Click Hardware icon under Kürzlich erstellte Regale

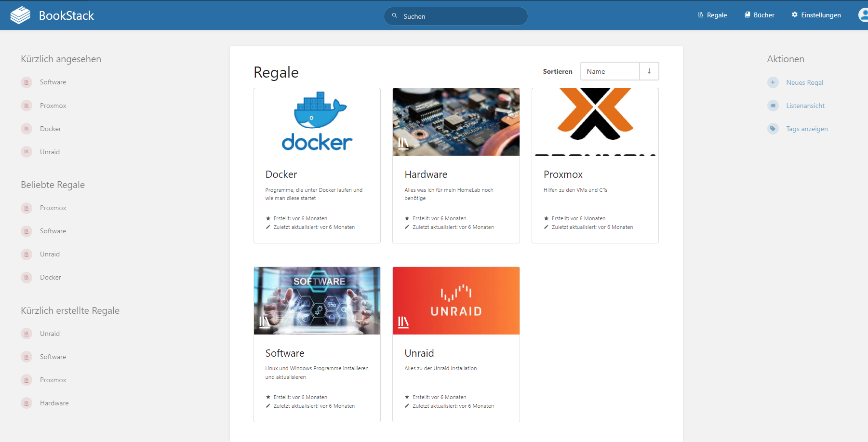coord(27,403)
